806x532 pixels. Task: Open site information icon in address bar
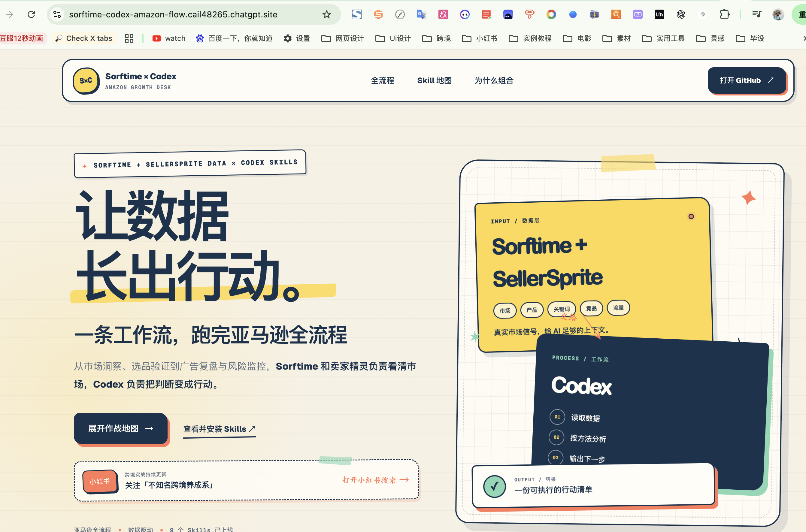click(57, 14)
